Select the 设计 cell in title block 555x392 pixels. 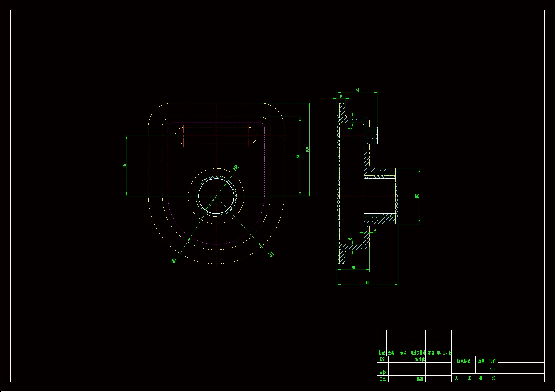pyautogui.click(x=383, y=360)
